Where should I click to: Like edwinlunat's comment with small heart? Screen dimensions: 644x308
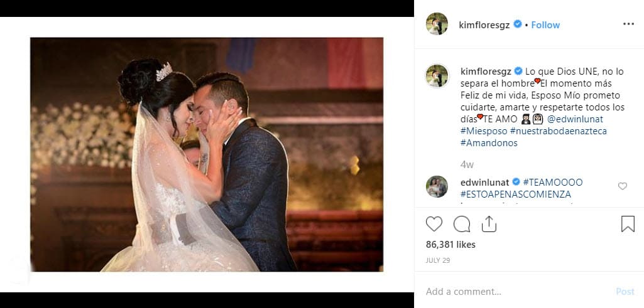(623, 186)
